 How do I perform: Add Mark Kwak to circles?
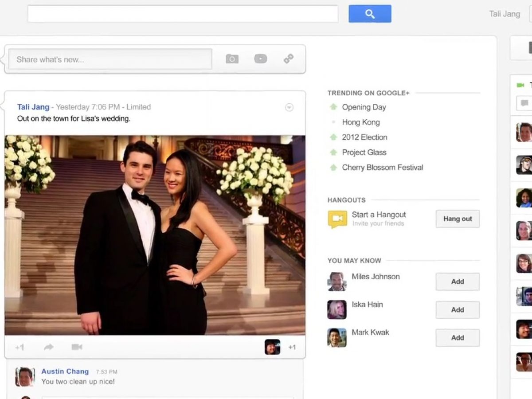point(457,338)
